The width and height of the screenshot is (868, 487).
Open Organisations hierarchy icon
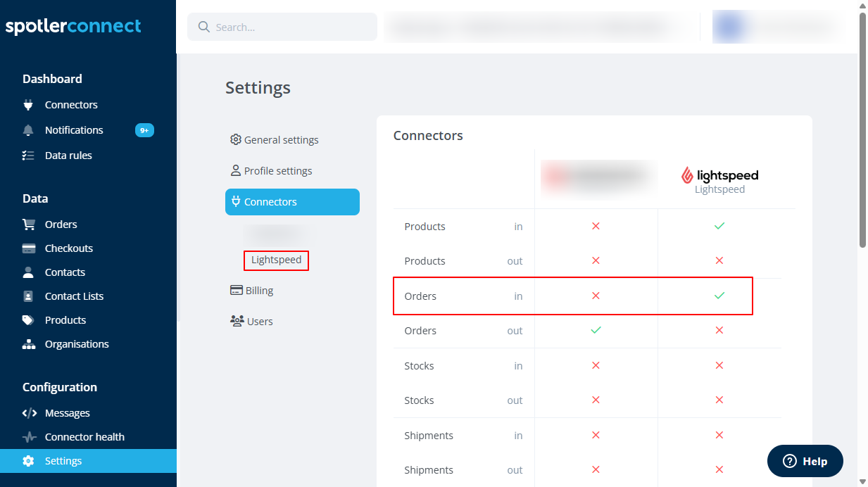pos(28,344)
